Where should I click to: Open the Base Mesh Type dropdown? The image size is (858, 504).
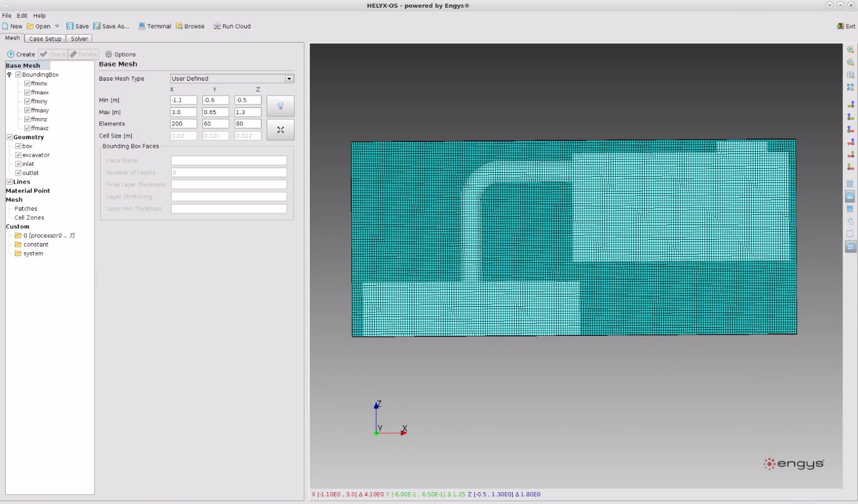coord(232,78)
